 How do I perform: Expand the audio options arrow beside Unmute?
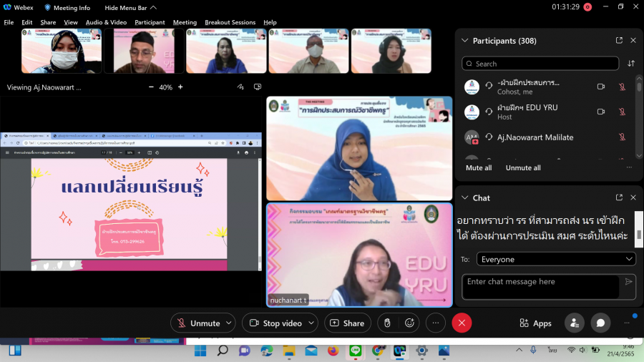pyautogui.click(x=228, y=323)
